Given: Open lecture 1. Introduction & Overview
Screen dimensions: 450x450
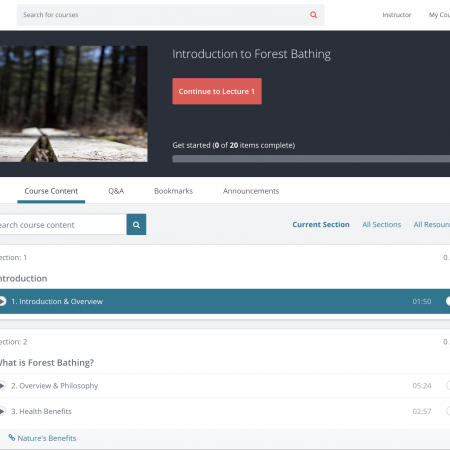Looking at the screenshot, I should pyautogui.click(x=57, y=301).
